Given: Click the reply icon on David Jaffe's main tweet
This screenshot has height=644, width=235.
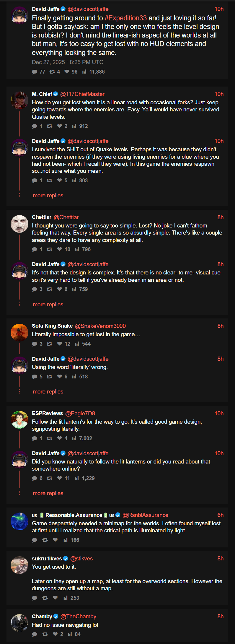Looking at the screenshot, I should pyautogui.click(x=35, y=72).
